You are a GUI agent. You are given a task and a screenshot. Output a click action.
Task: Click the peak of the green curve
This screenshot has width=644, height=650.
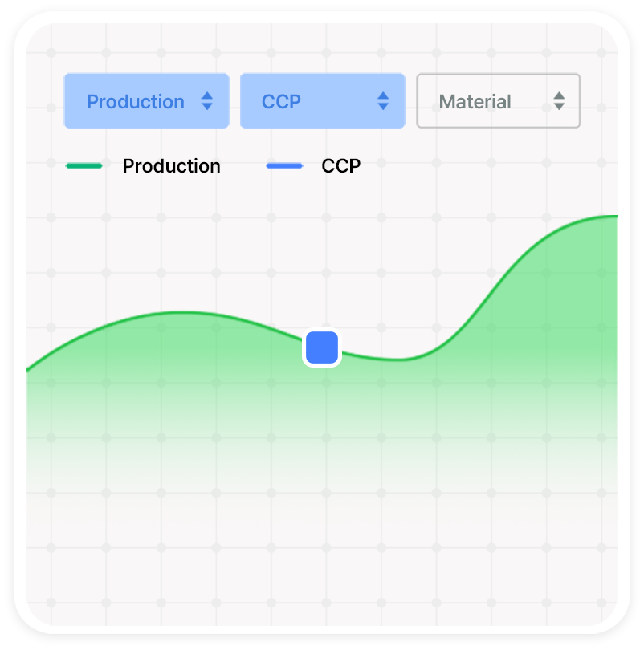pos(609,217)
